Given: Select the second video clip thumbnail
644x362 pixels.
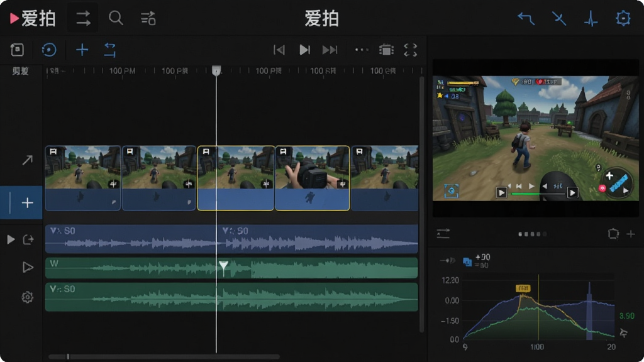Looking at the screenshot, I should coord(158,178).
